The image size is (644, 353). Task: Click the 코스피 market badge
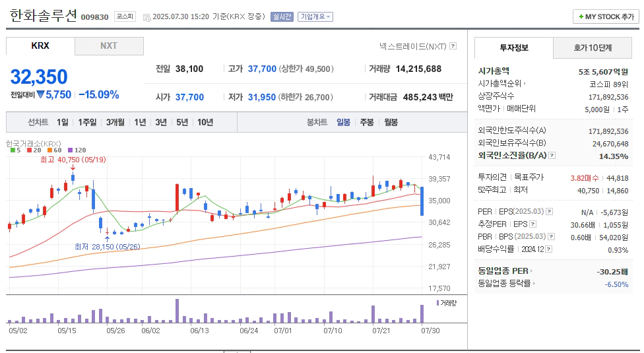125,17
